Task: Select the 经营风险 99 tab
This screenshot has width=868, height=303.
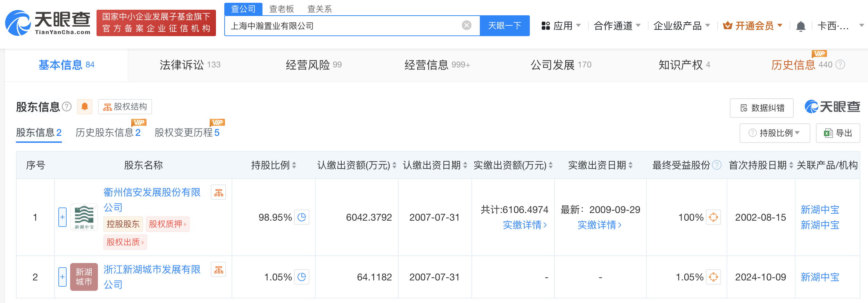Action: [314, 65]
